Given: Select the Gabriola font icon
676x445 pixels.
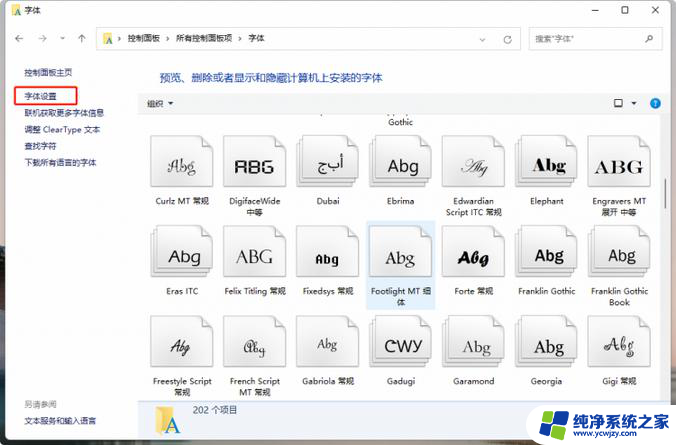Looking at the screenshot, I should (328, 342).
